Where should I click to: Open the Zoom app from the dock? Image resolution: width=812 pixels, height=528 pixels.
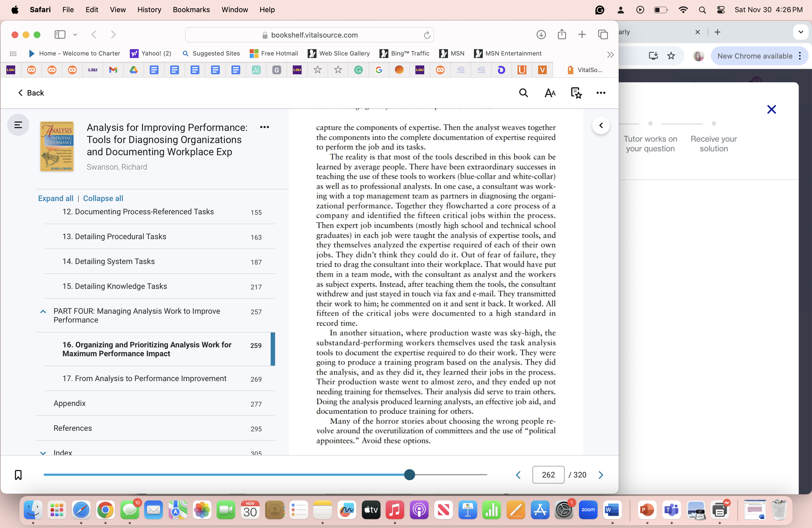pyautogui.click(x=588, y=510)
